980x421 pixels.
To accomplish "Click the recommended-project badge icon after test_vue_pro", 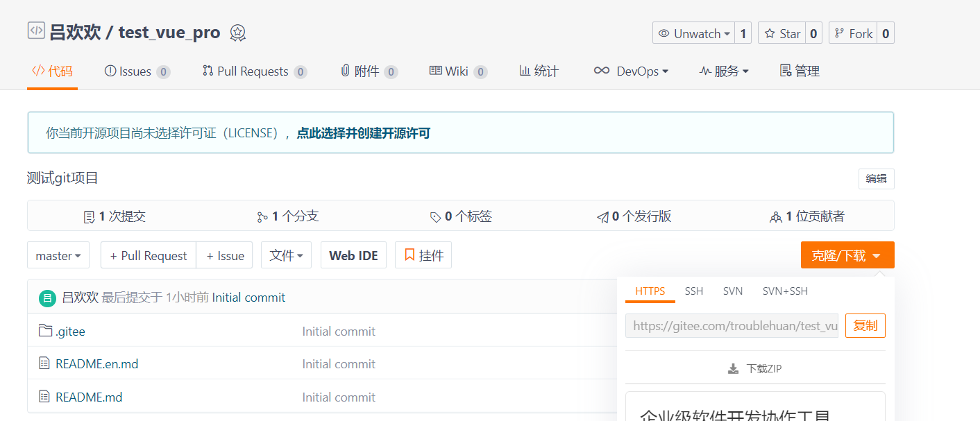I will coord(238,33).
